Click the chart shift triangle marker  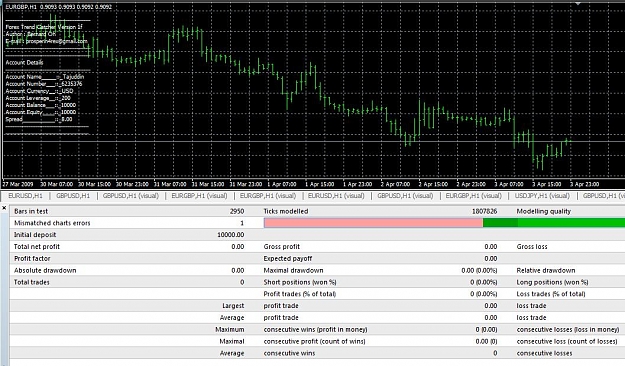[578, 3]
